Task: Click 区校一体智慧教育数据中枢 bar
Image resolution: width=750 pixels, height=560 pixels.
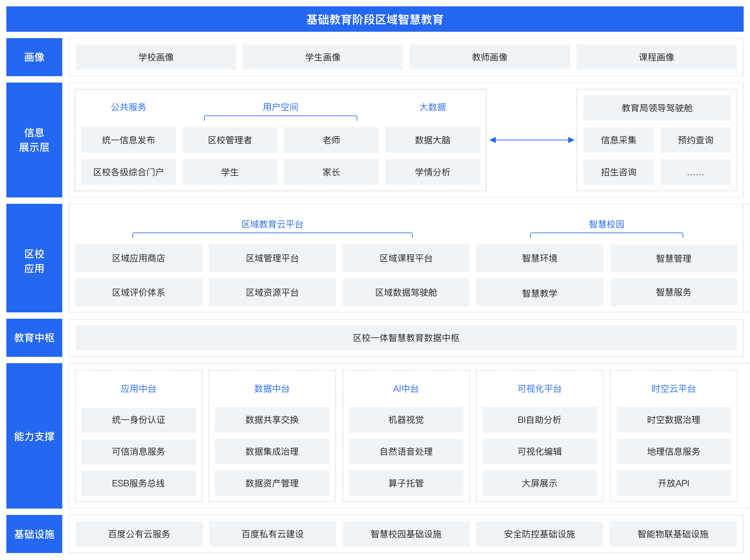Action: click(x=406, y=338)
